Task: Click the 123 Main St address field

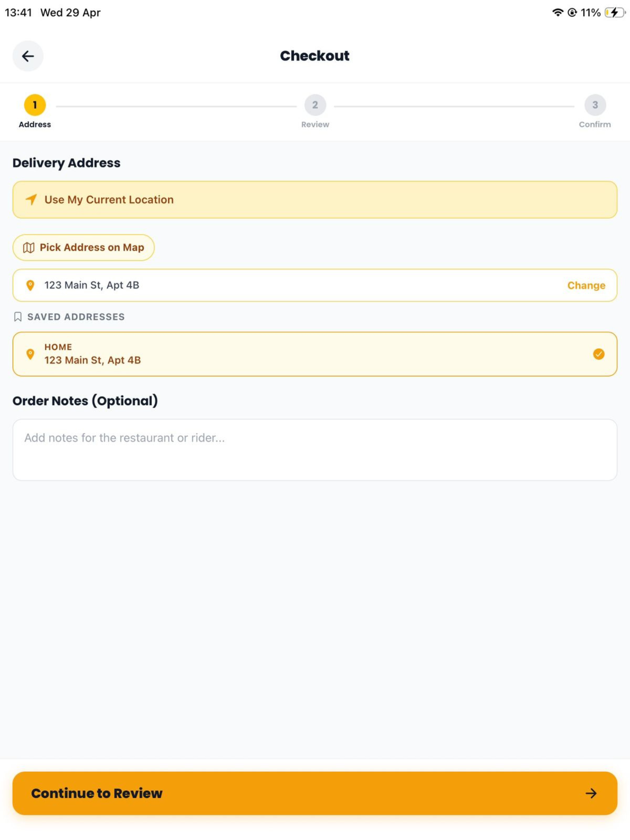Action: pyautogui.click(x=315, y=285)
